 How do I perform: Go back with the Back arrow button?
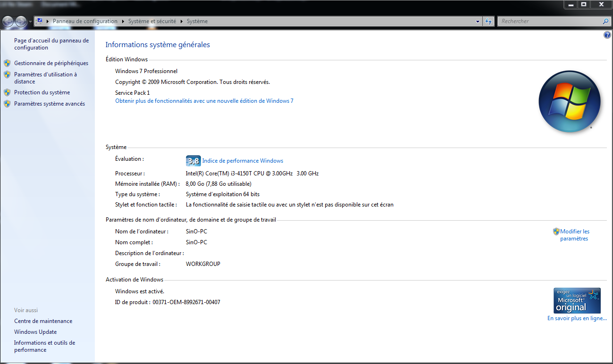click(8, 21)
